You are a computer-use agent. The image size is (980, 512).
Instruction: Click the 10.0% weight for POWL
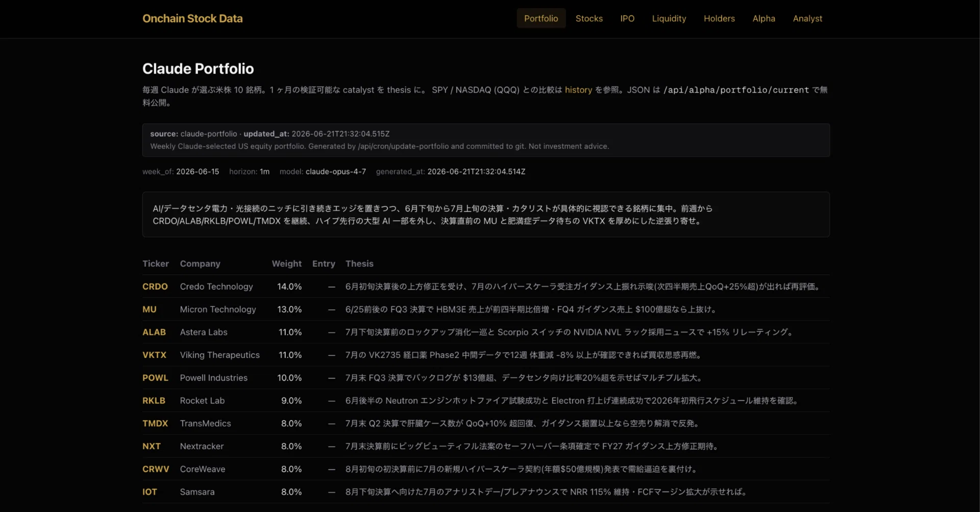289,378
